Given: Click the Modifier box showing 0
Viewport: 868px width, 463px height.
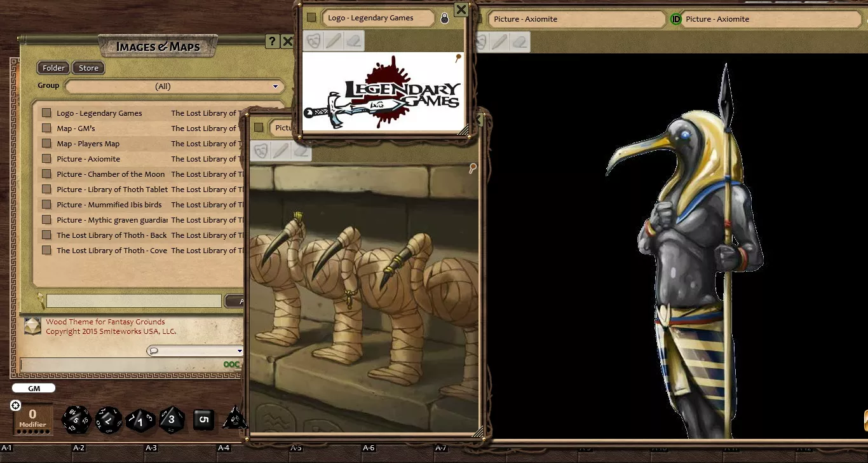Looking at the screenshot, I should (32, 419).
